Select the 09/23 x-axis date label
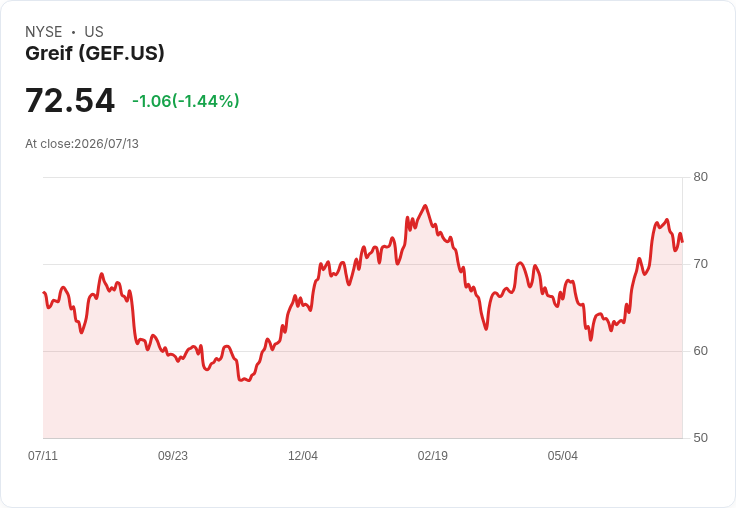The image size is (736, 508). [173, 456]
